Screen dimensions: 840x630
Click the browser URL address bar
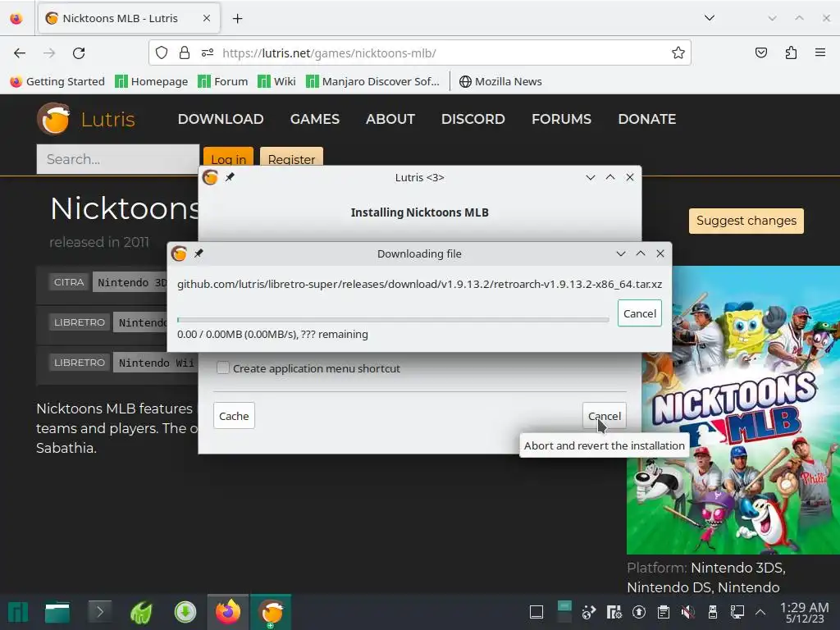[419, 53]
